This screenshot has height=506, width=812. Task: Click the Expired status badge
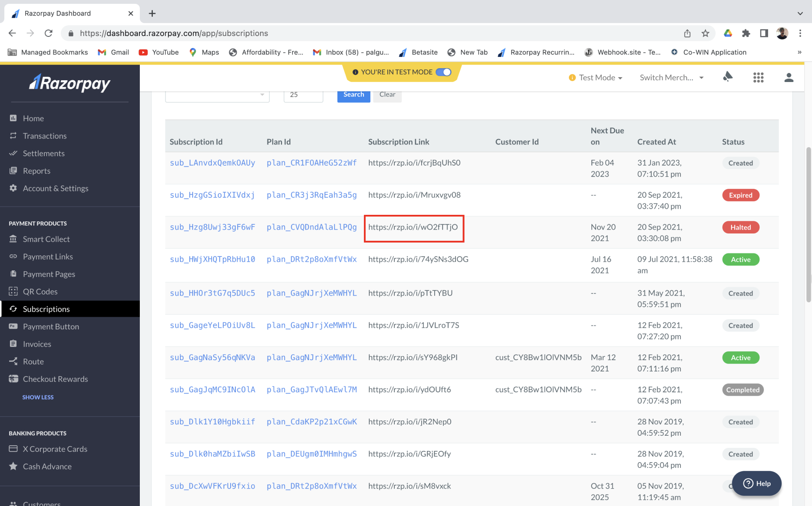pyautogui.click(x=740, y=195)
